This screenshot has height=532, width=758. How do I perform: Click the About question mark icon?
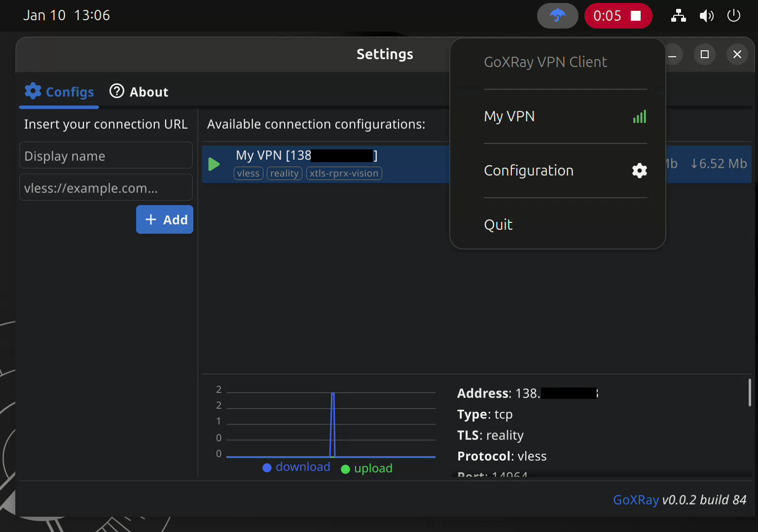(117, 91)
